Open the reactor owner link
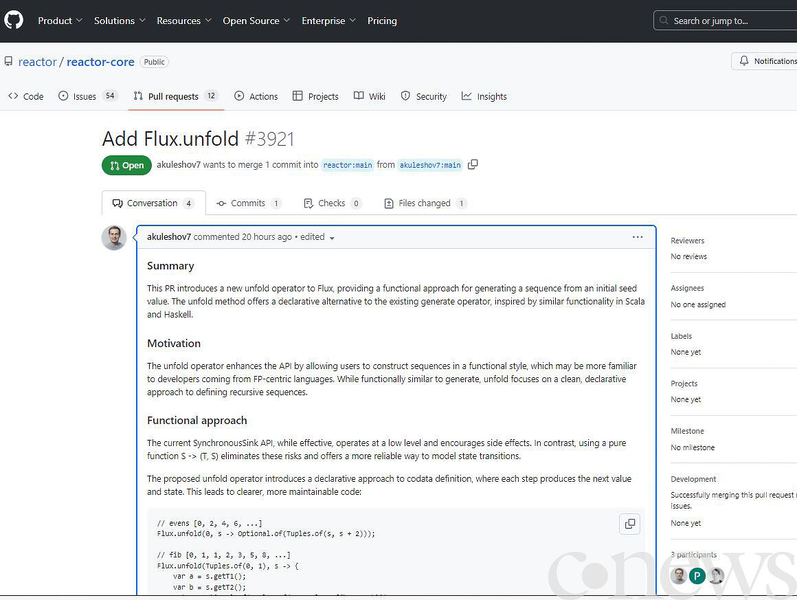Image resolution: width=797 pixels, height=600 pixels. coord(38,62)
